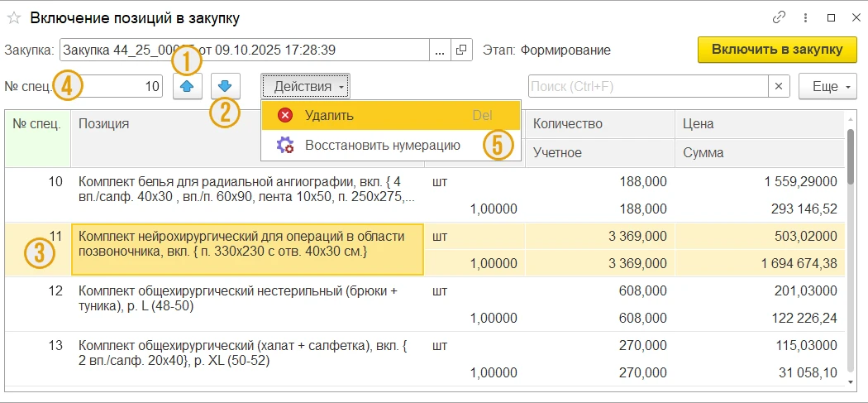Click the Этап: Формирование label
The image size is (868, 403).
click(546, 50)
